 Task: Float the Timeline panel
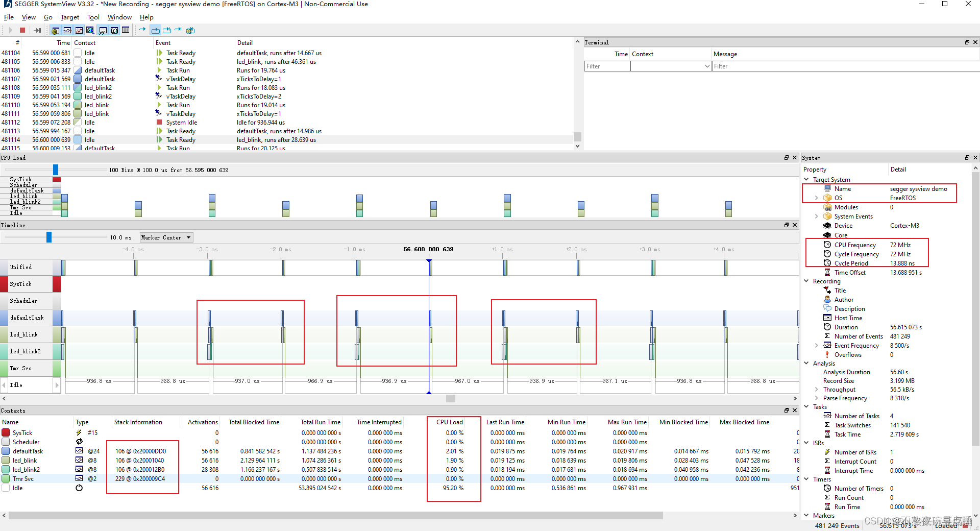(787, 225)
